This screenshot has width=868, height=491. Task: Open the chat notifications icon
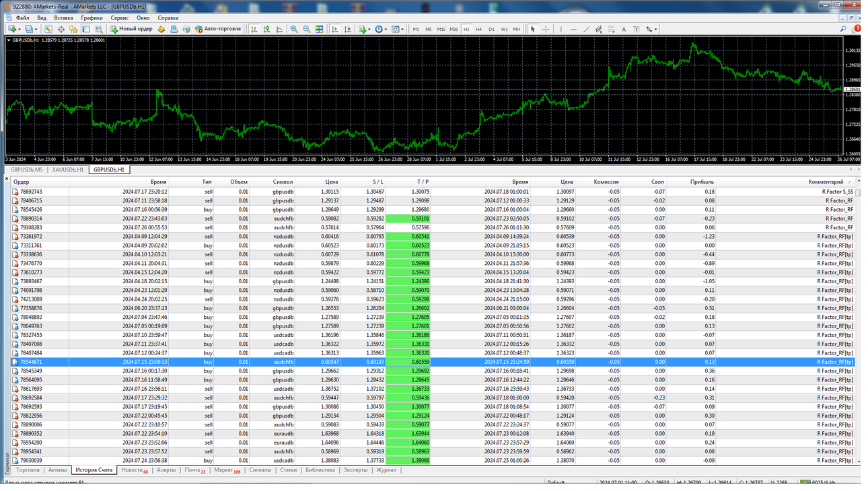(x=856, y=29)
